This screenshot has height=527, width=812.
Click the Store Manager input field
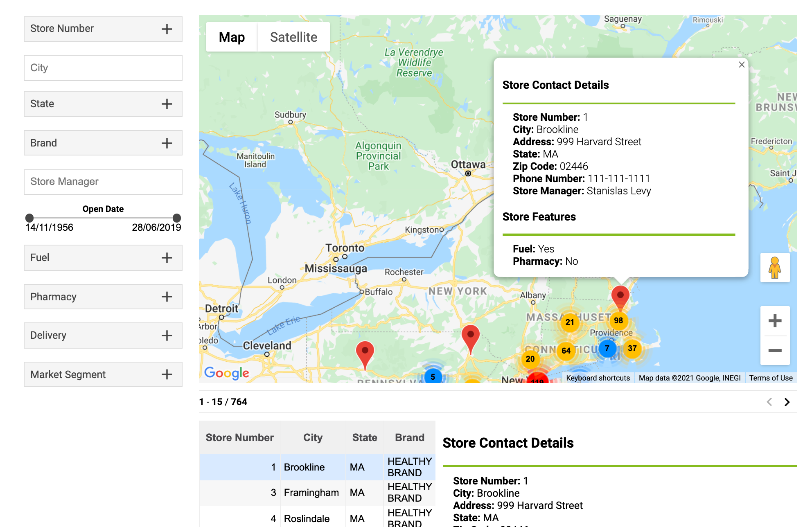[103, 182]
